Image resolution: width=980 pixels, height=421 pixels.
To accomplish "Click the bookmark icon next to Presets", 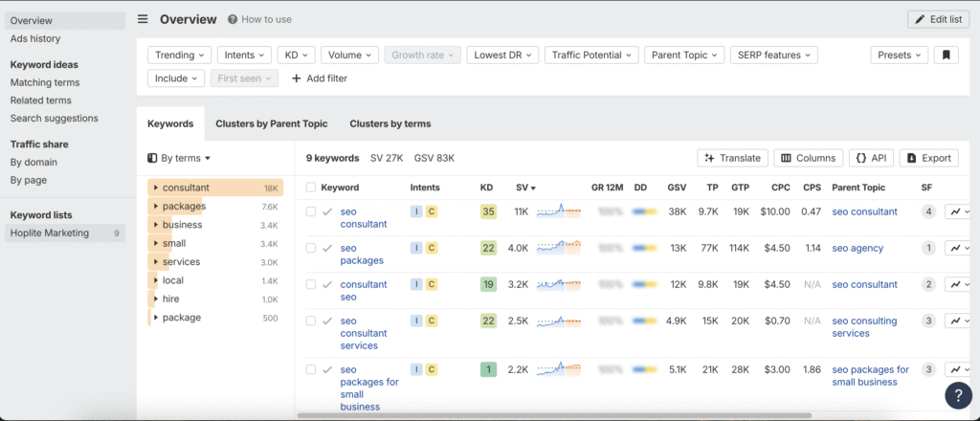I will click(x=946, y=55).
